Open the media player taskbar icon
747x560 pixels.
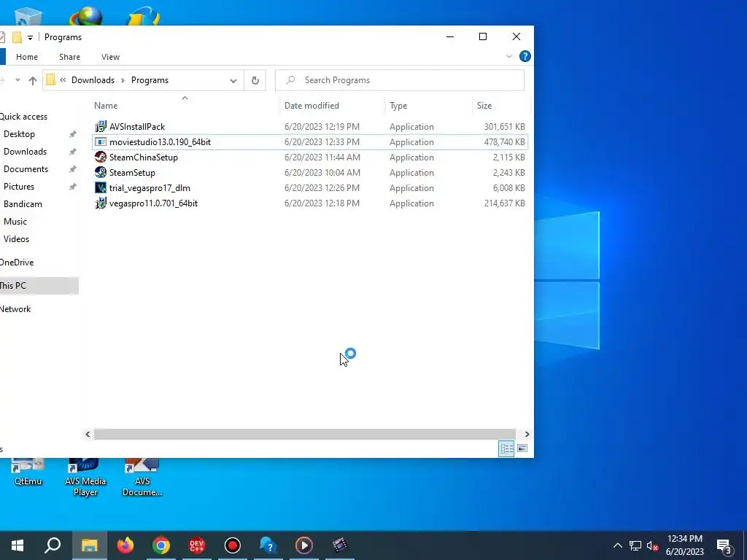coord(304,545)
